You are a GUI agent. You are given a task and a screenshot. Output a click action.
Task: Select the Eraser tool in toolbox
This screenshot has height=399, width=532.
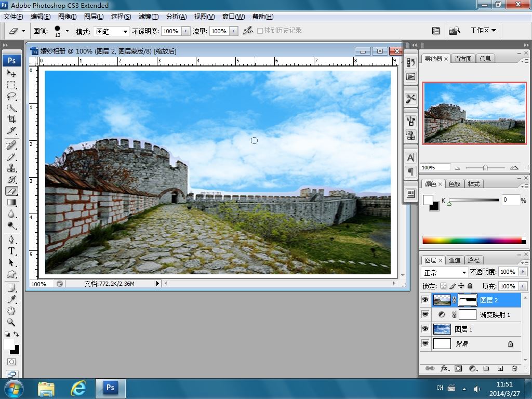11,191
